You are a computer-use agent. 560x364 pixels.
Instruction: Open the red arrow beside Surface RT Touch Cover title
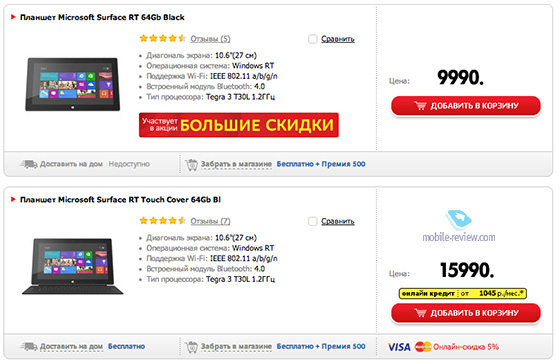pos(13,199)
